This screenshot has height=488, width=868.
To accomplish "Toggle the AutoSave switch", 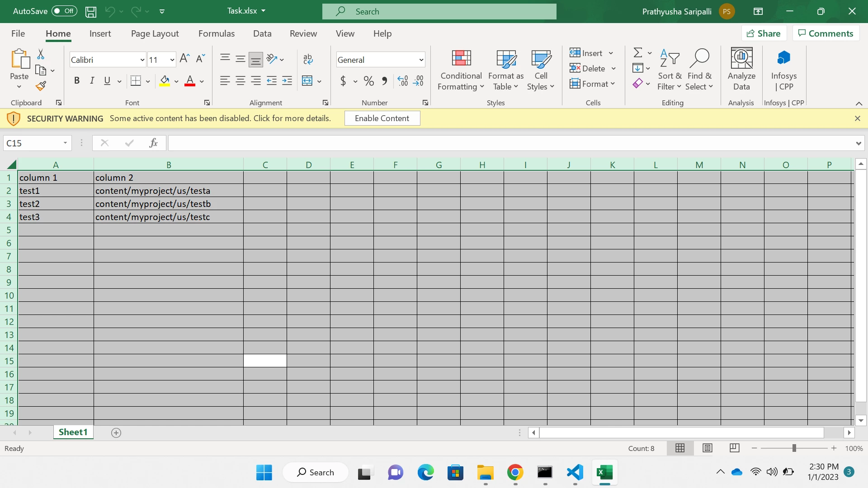I will pos(64,11).
